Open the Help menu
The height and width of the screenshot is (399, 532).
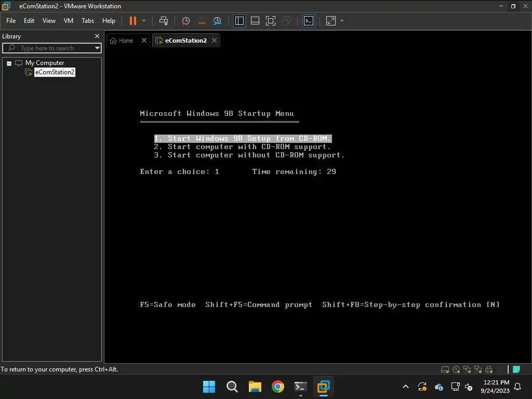pos(109,21)
